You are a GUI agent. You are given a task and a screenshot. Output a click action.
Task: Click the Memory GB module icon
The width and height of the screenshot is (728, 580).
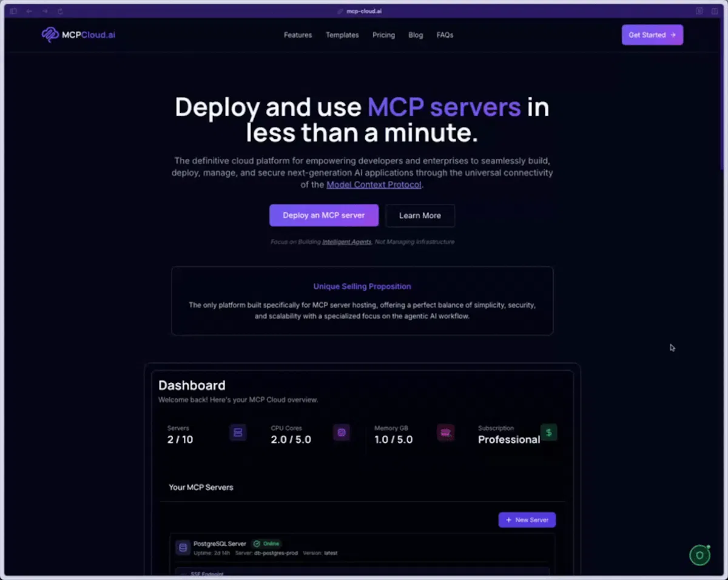pos(445,433)
